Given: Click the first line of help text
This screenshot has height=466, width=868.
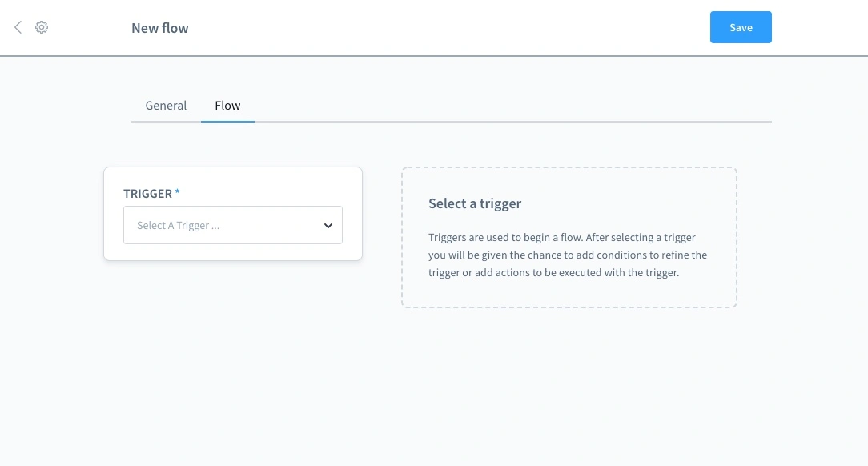Looking at the screenshot, I should coord(561,237).
